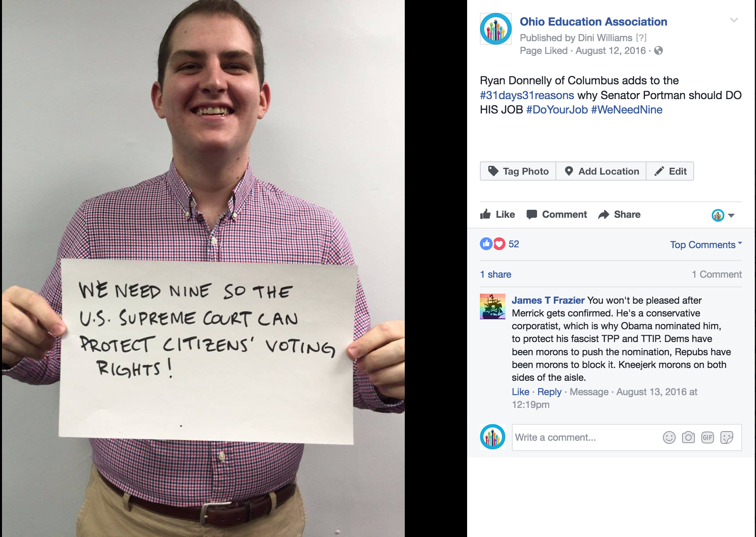
Task: Click the blue thumbs-up reaction icon
Action: pos(486,244)
